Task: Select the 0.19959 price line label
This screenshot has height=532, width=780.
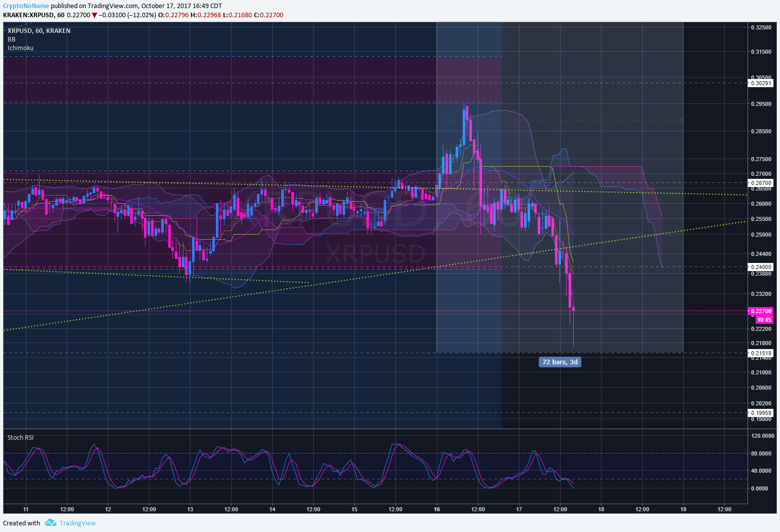Action: (761, 413)
